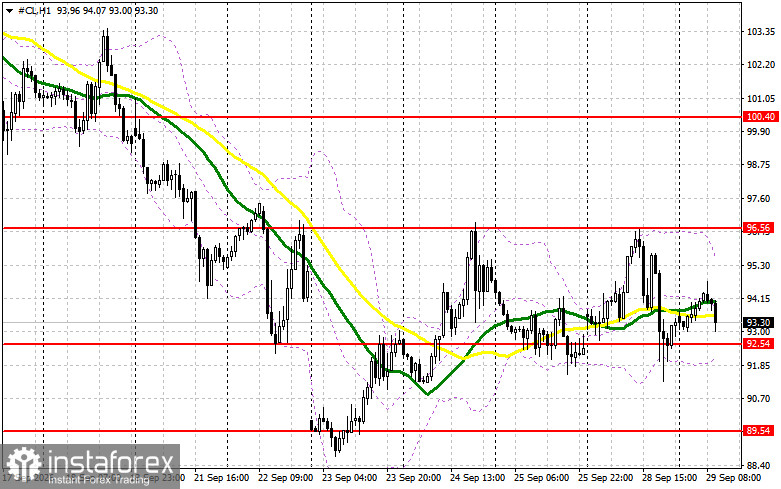Select the red 100.40 level price label
Viewport: 781px width, 489px height.
761,117
